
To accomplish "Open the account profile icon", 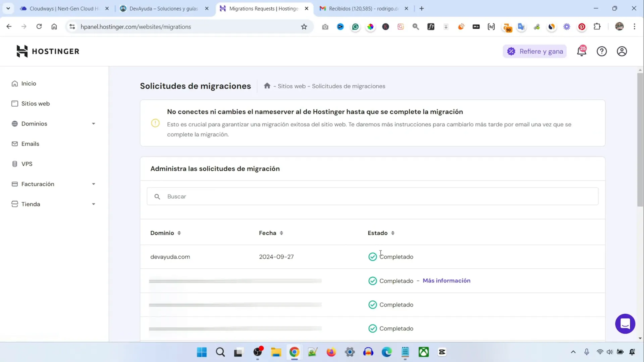I will pos(621,51).
